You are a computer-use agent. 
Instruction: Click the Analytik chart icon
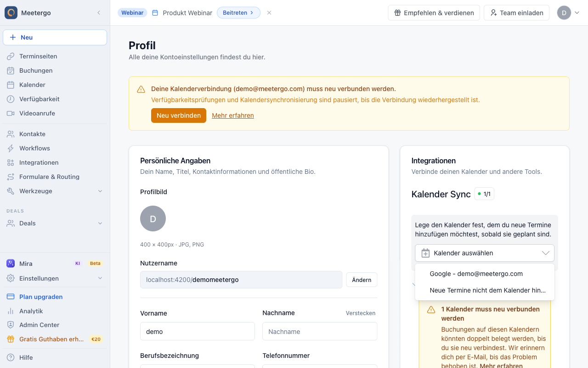coord(11,311)
